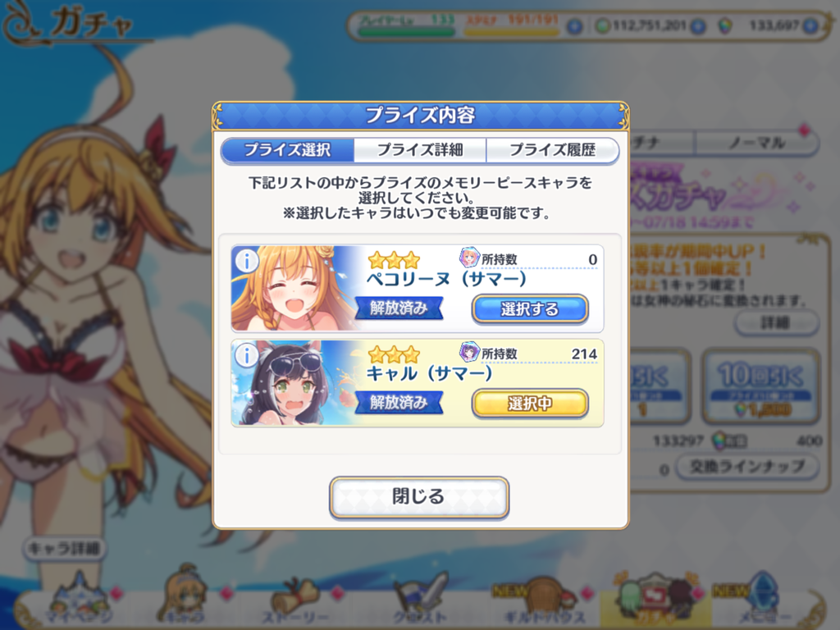Tap the plus icon next to stamina

click(x=573, y=25)
